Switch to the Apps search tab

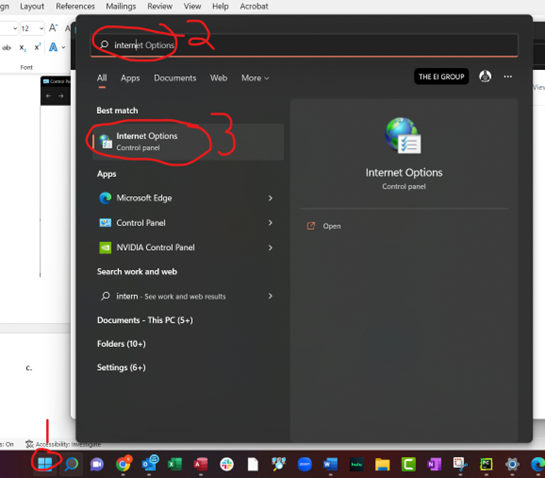130,78
